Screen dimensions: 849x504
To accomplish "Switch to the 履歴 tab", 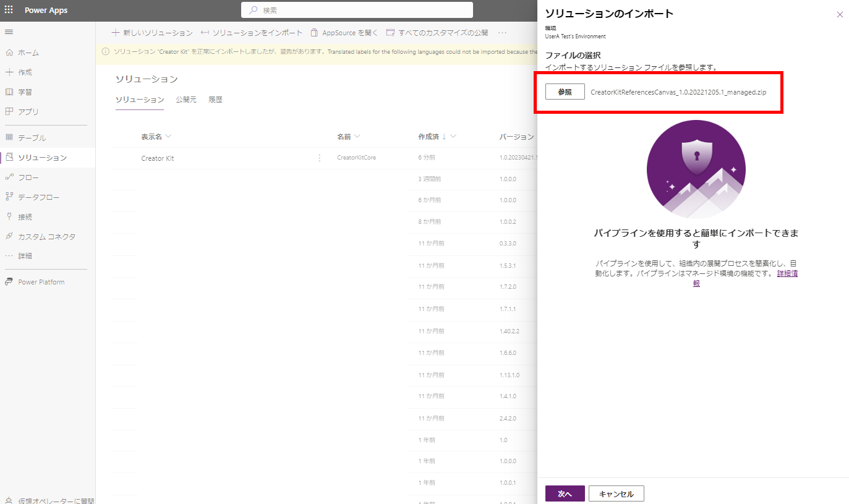I will (215, 99).
